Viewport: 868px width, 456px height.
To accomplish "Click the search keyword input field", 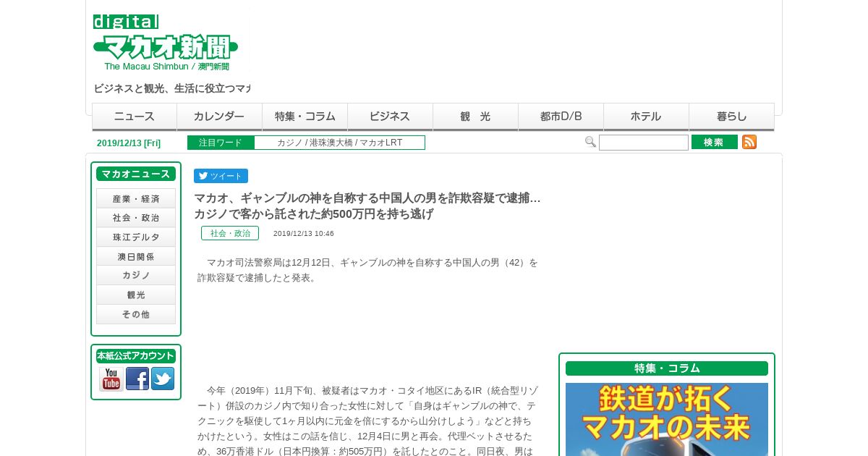I will [644, 143].
